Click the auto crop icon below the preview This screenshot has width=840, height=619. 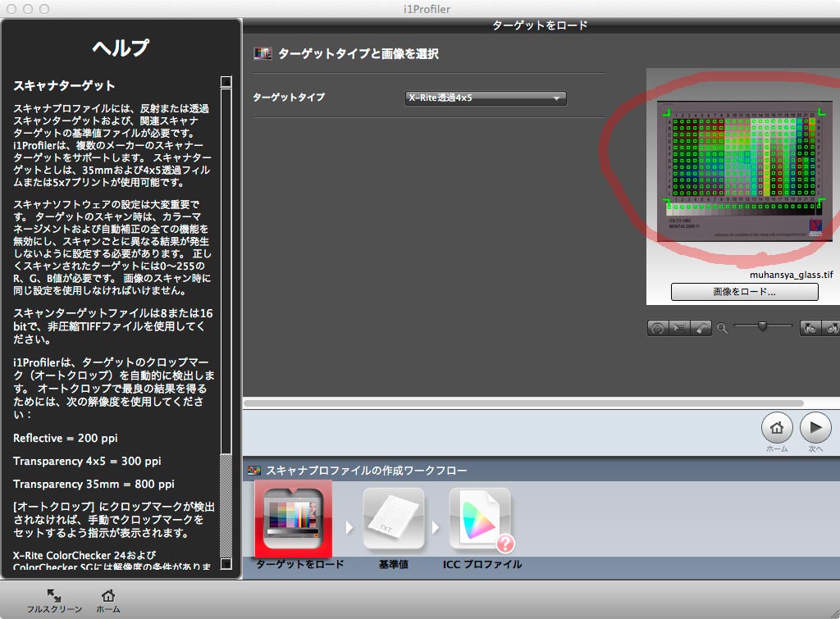point(658,328)
